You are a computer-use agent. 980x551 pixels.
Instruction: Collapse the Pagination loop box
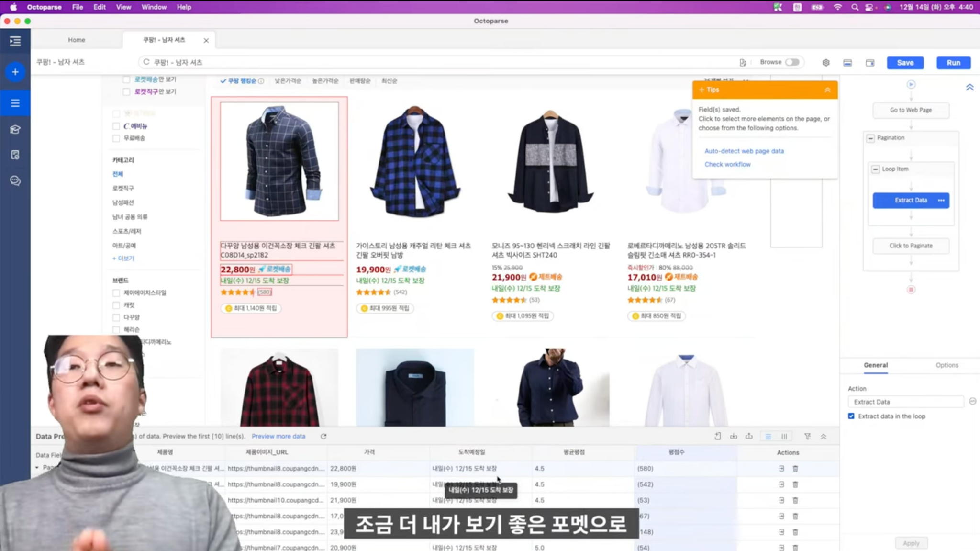tap(870, 138)
